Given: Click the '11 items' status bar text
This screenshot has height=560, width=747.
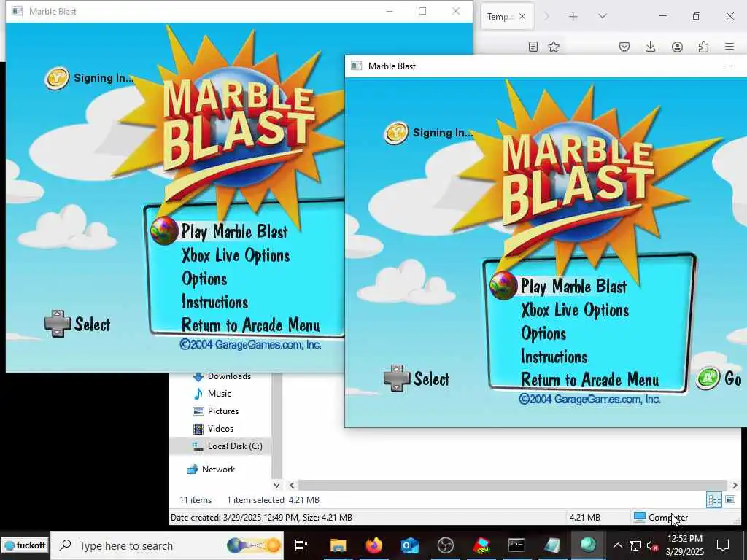Looking at the screenshot, I should click(x=196, y=500).
